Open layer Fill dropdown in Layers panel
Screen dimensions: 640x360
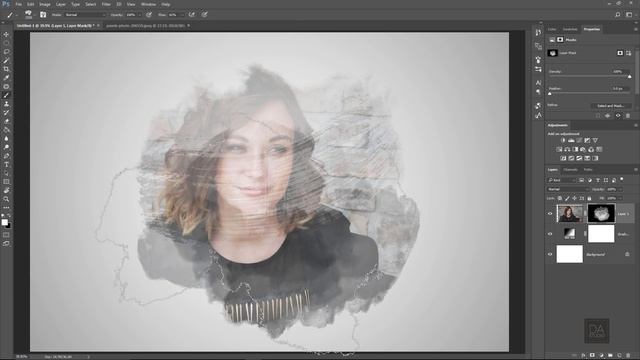pyautogui.click(x=620, y=198)
